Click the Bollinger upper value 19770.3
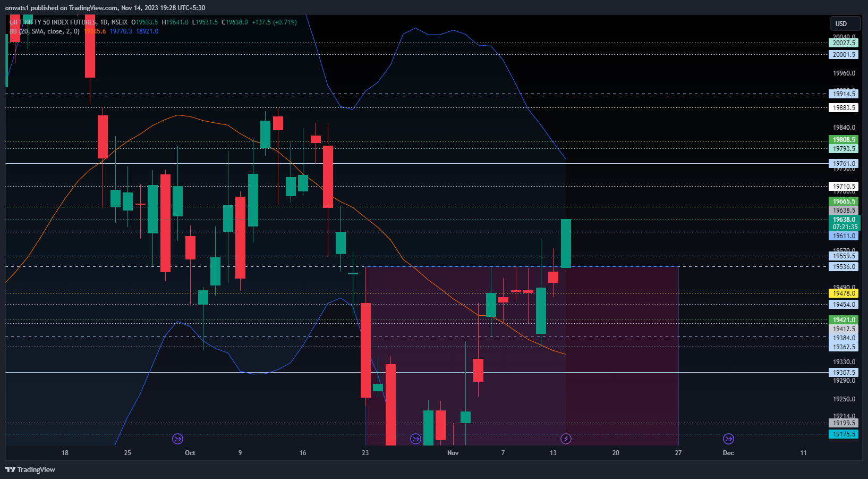868x479 pixels. point(121,31)
